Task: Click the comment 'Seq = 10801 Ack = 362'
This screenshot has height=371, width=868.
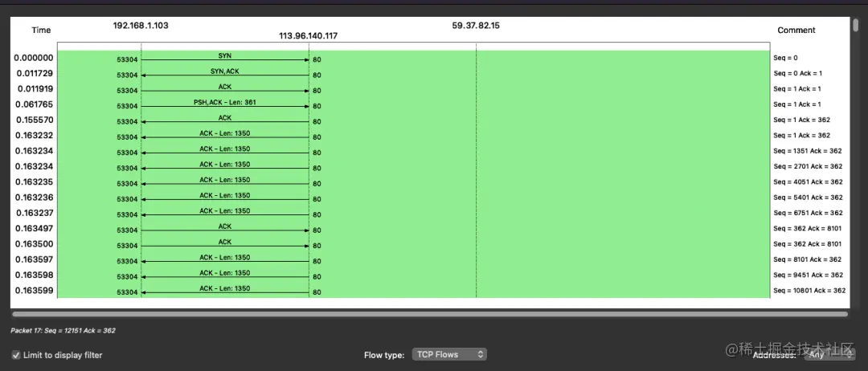Action: 809,290
